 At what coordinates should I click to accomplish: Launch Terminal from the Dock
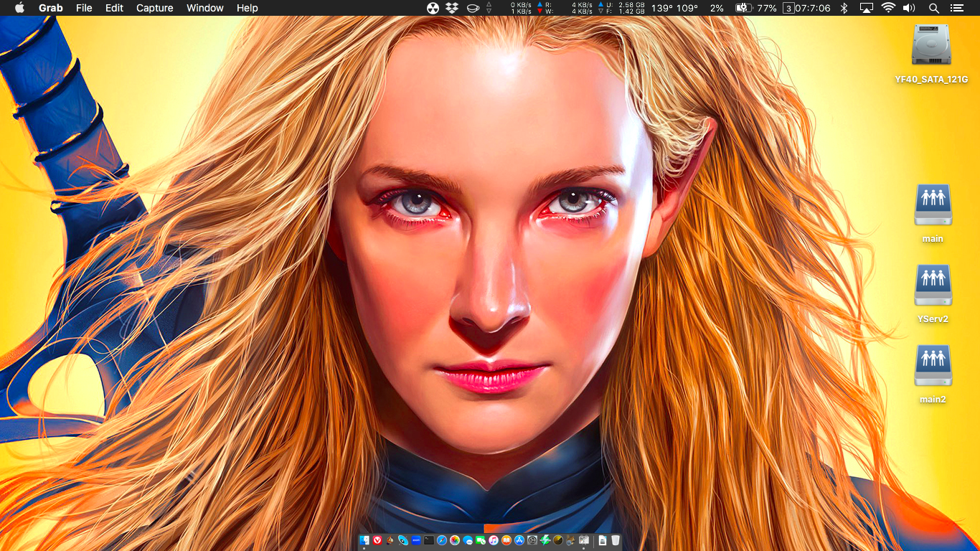click(x=429, y=540)
